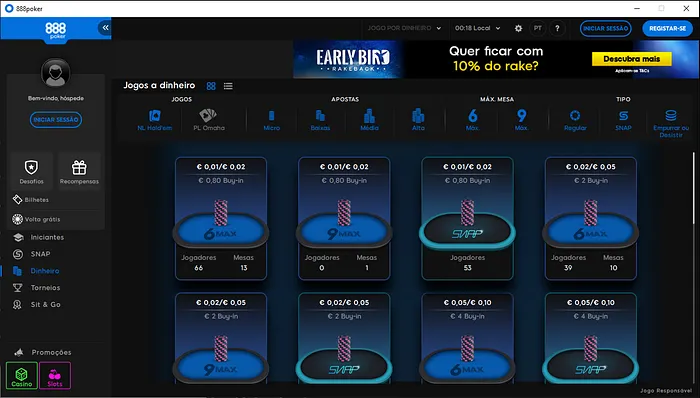Click the guest profile avatar
The height and width of the screenshot is (398, 700).
pos(55,72)
